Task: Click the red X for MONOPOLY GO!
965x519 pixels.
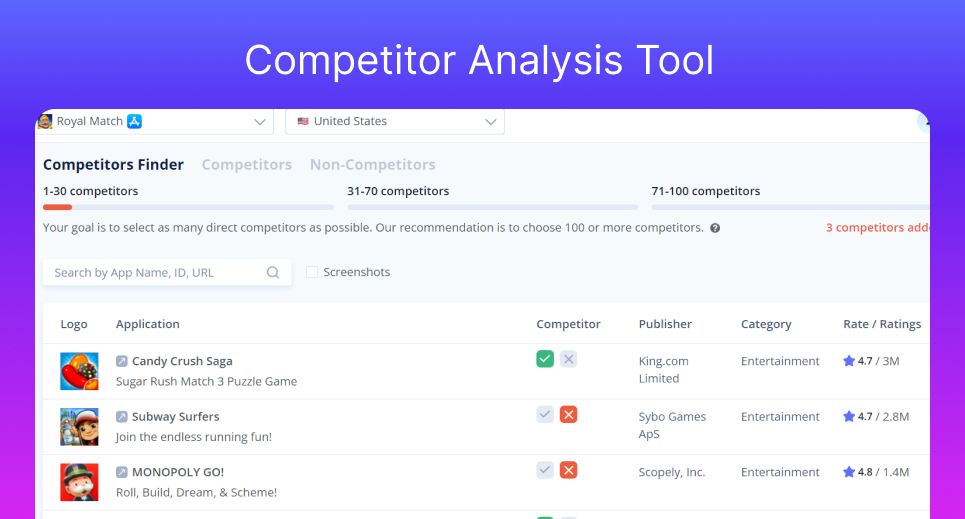Action: tap(569, 470)
